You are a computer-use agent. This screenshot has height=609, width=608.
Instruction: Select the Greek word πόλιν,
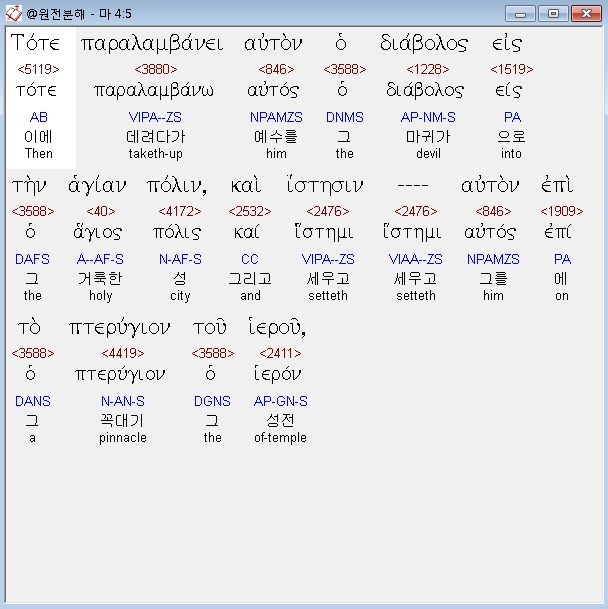pyautogui.click(x=177, y=186)
